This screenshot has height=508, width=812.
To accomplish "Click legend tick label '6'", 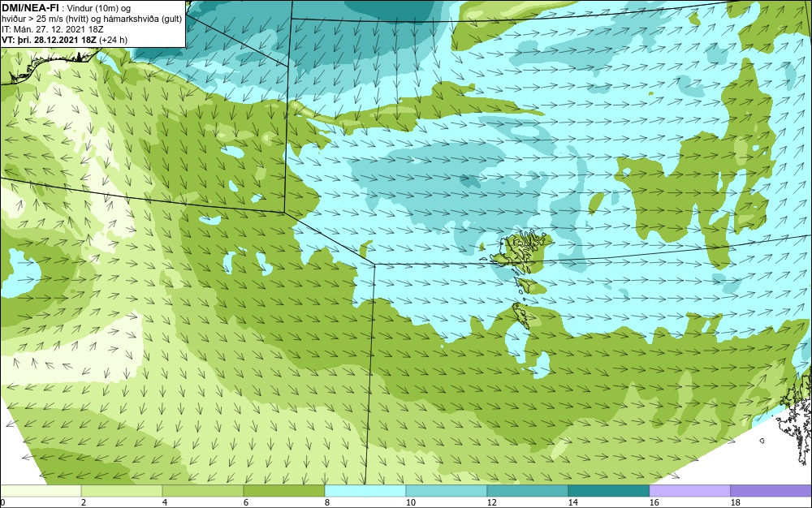I will point(245,503).
